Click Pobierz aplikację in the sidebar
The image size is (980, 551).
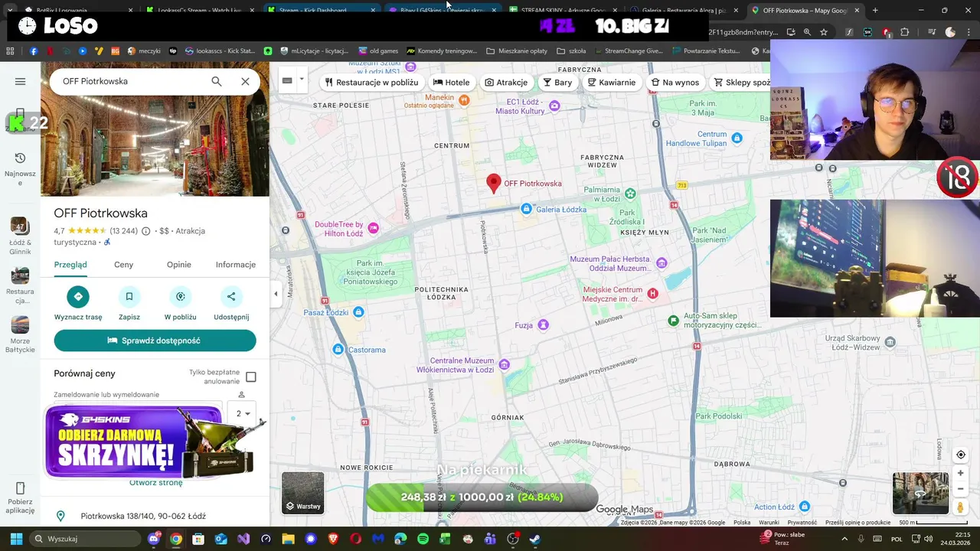[20, 498]
